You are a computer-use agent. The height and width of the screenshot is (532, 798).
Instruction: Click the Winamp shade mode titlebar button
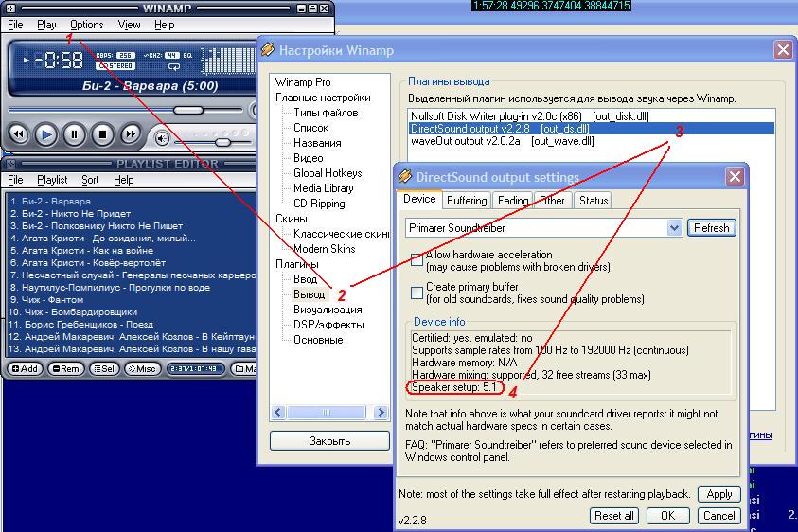point(312,9)
